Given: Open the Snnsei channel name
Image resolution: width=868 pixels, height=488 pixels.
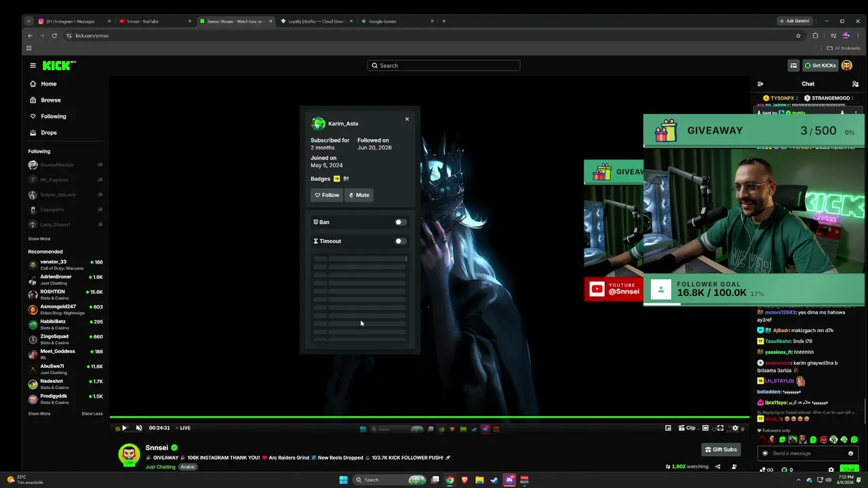Looking at the screenshot, I should click(x=157, y=448).
